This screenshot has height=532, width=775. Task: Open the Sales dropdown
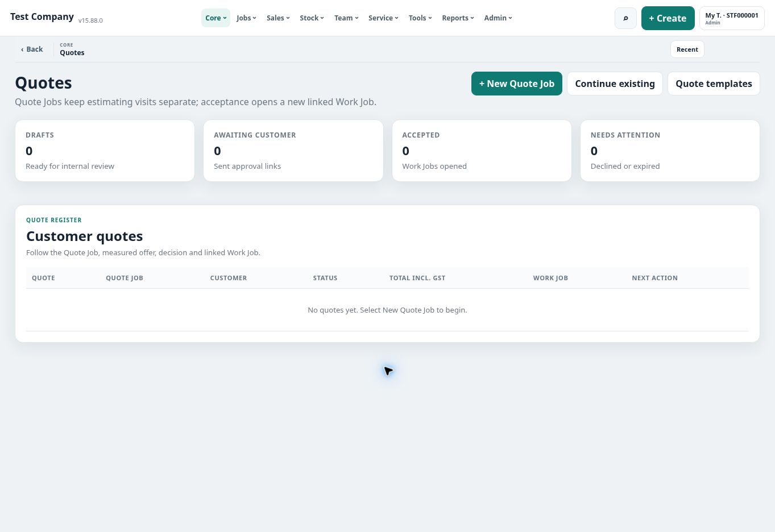pos(278,18)
